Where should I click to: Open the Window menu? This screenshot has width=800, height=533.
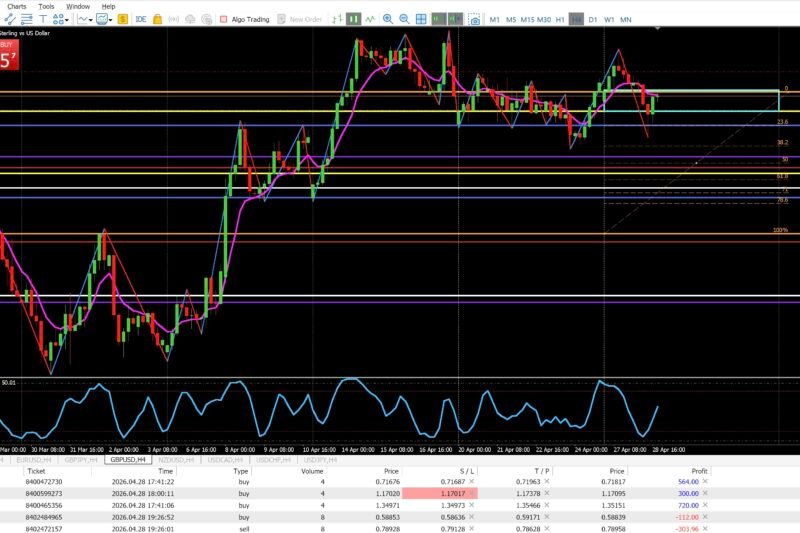pyautogui.click(x=78, y=6)
